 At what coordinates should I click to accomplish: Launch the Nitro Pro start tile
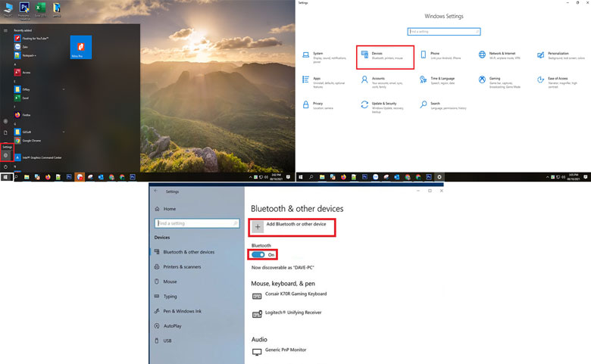point(80,47)
